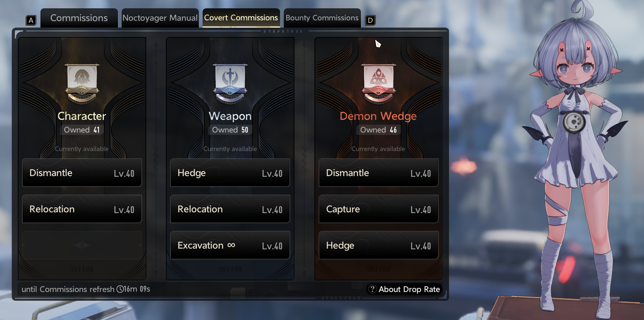Image resolution: width=644 pixels, height=320 pixels.
Task: Choose the Character Relocation Lv.40 commission
Action: (82, 209)
